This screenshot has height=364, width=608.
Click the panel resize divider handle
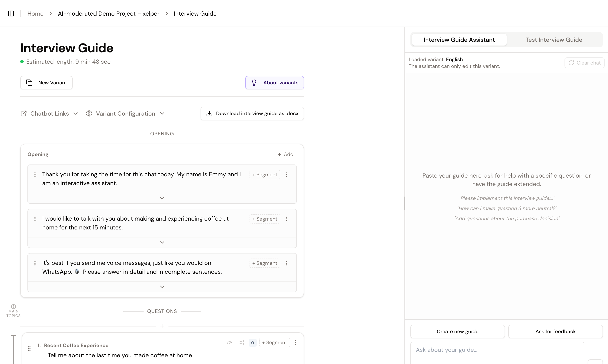point(404,203)
